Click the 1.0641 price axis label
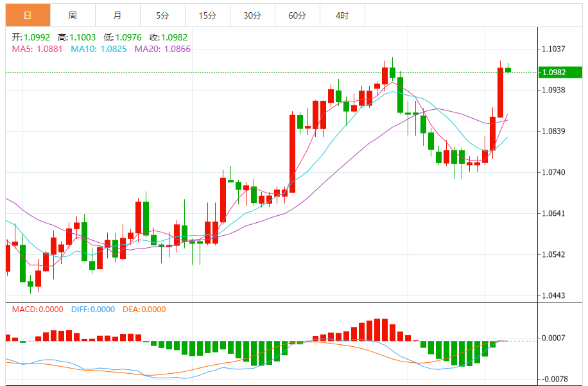This screenshot has width=588, height=386. click(553, 213)
